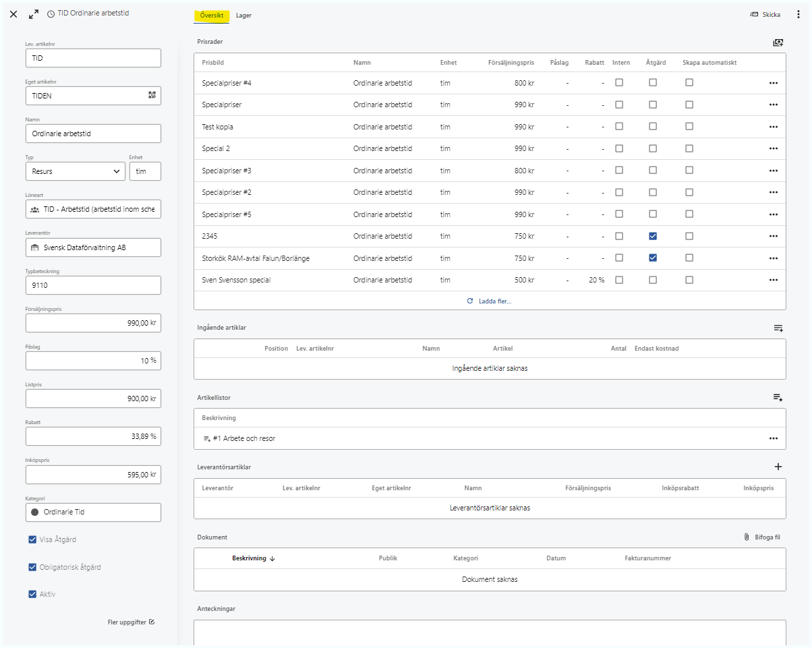Screen dimensions: 812x648
Task: Open the more menu for Specialpriser #5 row
Action: click(x=773, y=214)
